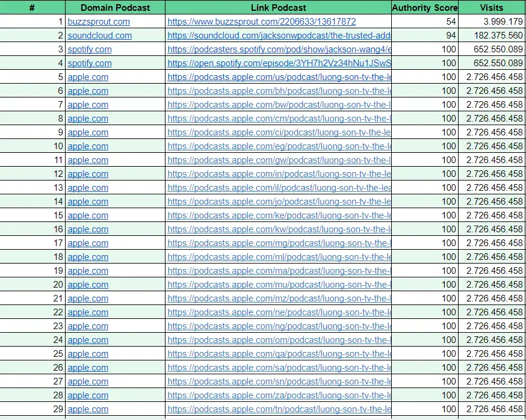
Task: Select row number 17 cell
Action: point(32,243)
